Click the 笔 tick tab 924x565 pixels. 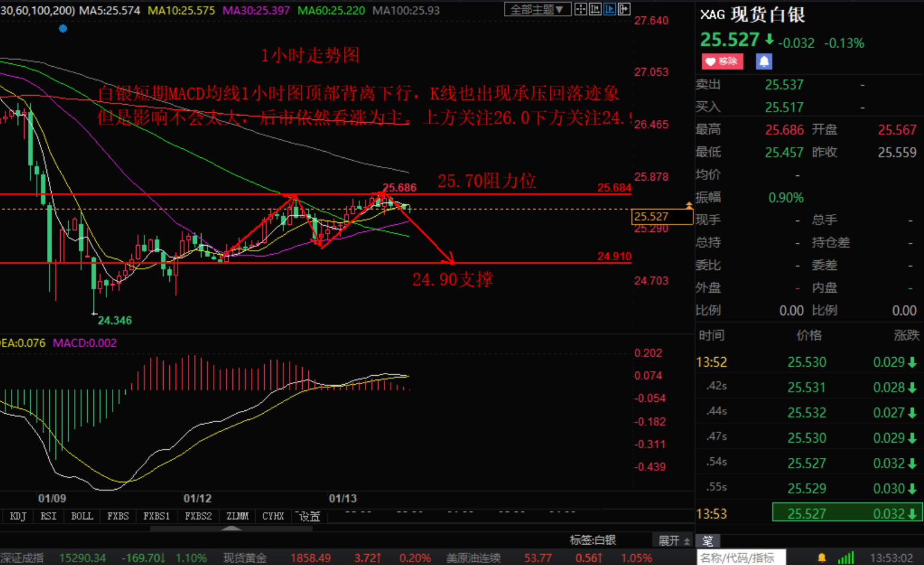tap(707, 540)
